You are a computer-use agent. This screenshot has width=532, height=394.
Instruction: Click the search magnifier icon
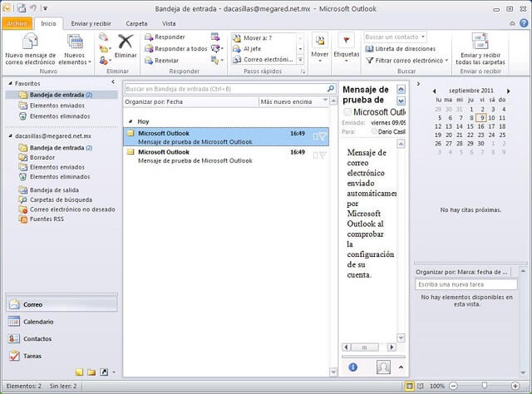(331, 89)
